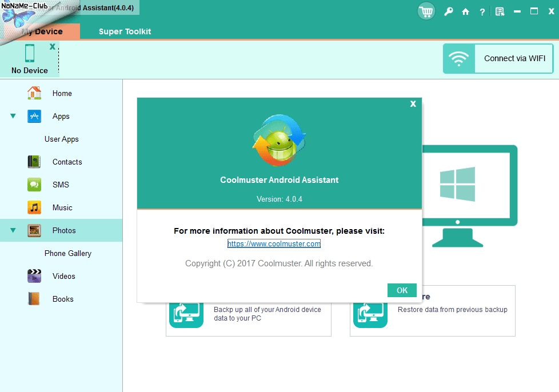
Task: Click the Windows monitor illustration
Action: [x=469, y=195]
